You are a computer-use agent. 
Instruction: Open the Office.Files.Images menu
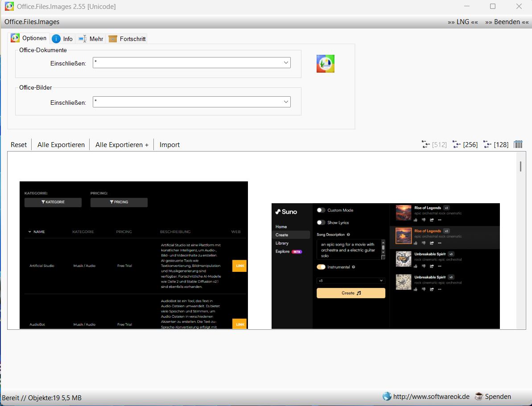pos(32,22)
